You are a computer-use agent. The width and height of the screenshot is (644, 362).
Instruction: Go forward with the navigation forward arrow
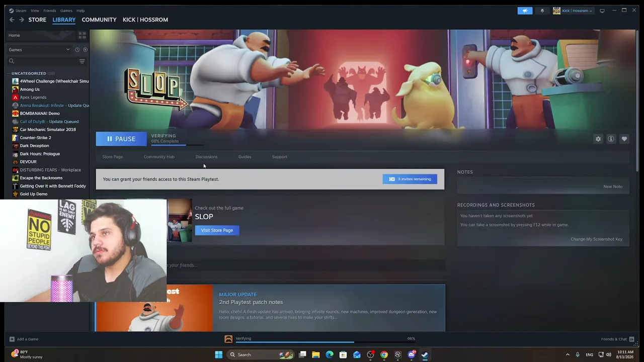tap(21, 20)
